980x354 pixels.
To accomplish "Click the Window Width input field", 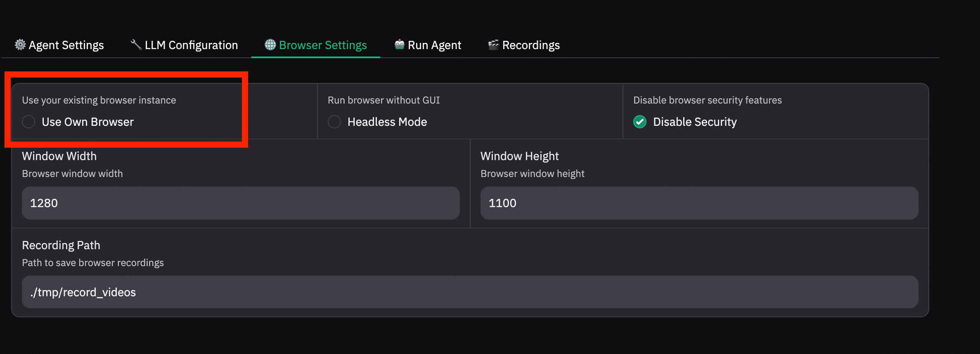I will pos(241,203).
